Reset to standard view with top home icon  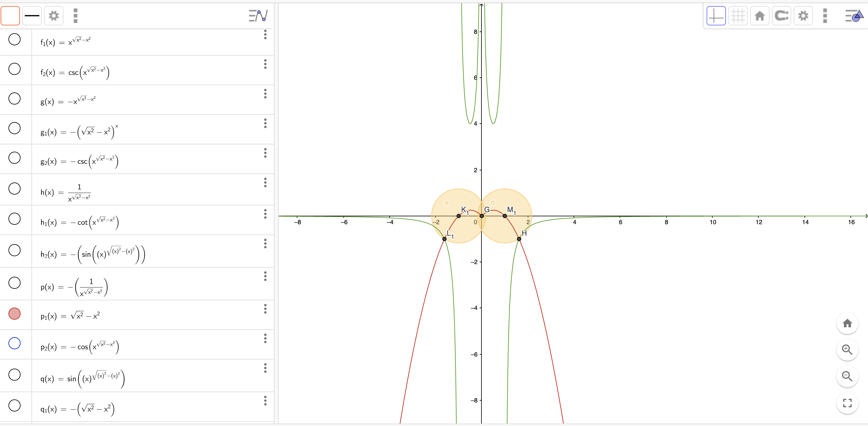tap(759, 15)
